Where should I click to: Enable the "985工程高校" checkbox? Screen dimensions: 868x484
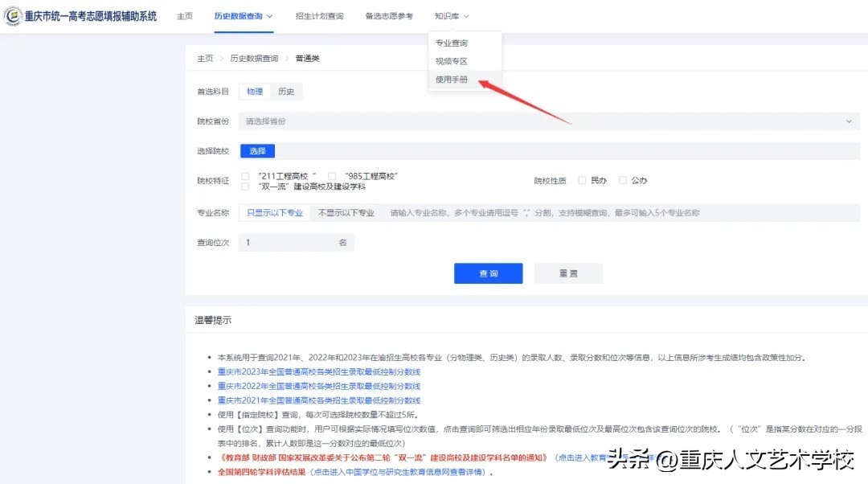pos(331,176)
